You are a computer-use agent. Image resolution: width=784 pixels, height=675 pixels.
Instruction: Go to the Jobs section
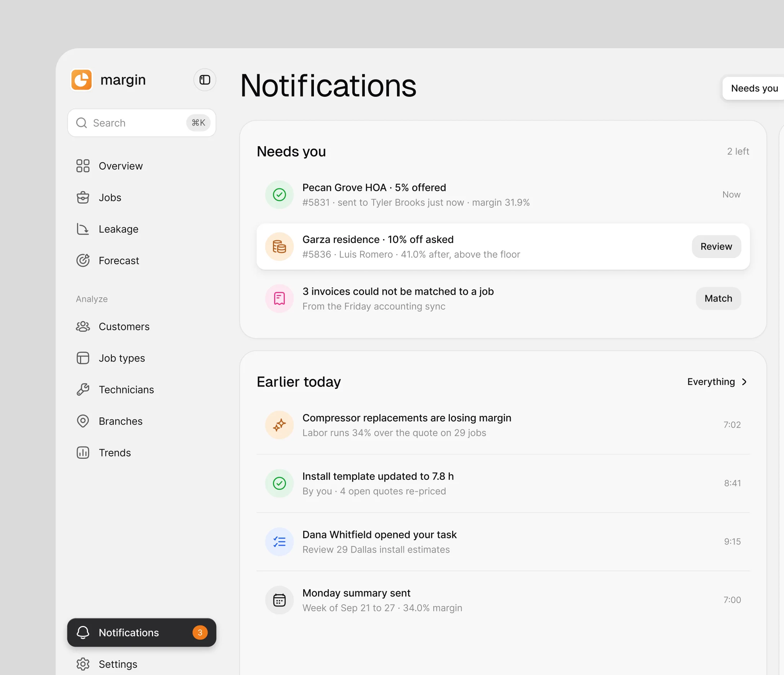click(142, 197)
